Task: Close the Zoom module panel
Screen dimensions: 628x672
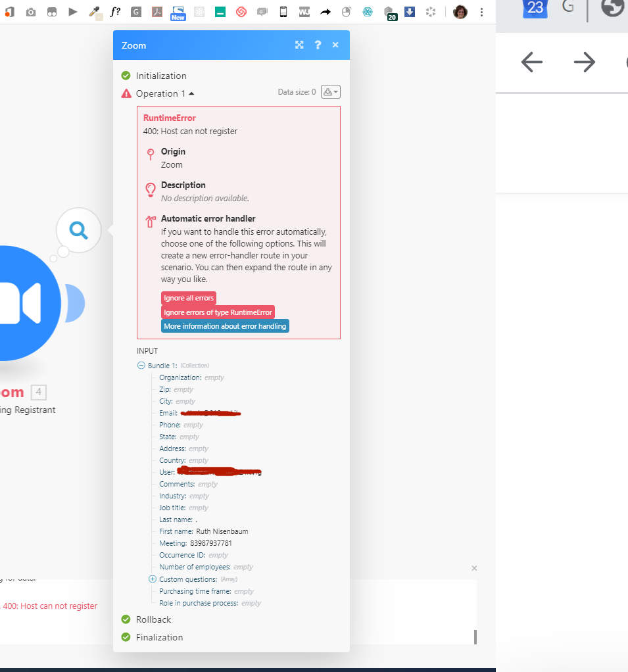Action: tap(335, 45)
